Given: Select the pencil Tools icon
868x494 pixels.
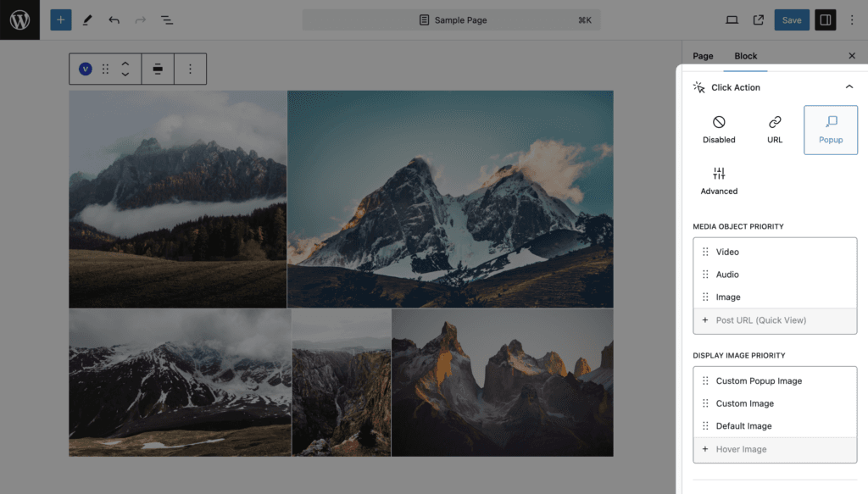Looking at the screenshot, I should tap(87, 19).
